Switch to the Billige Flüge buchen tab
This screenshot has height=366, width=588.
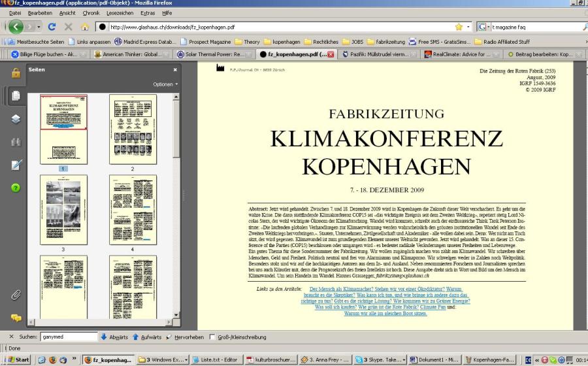point(48,54)
